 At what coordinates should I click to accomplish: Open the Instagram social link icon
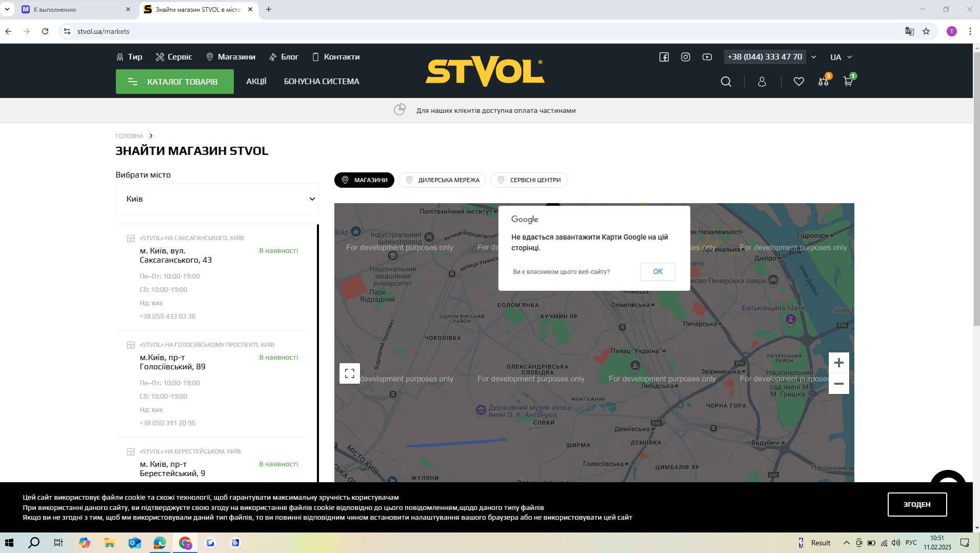[686, 57]
